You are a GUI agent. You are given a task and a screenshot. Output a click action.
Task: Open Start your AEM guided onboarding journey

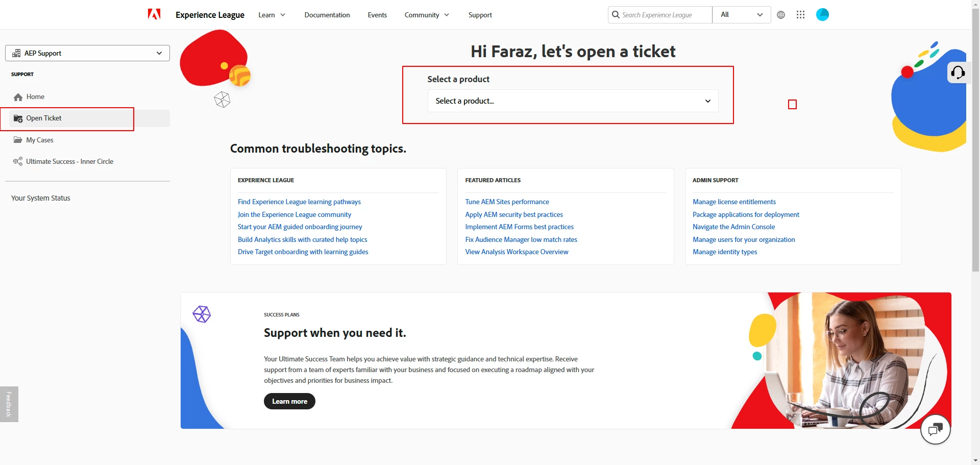point(300,227)
